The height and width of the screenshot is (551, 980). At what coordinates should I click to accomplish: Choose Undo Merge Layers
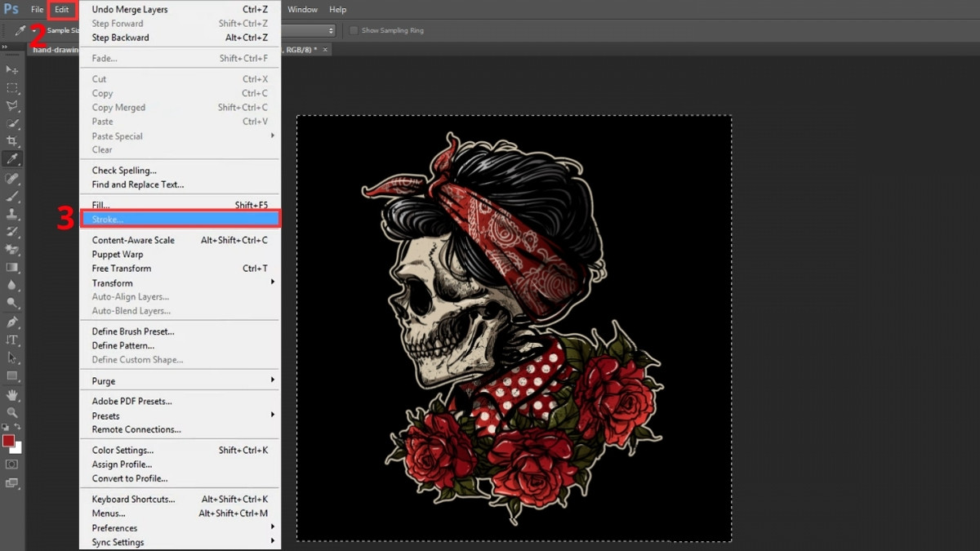point(180,10)
